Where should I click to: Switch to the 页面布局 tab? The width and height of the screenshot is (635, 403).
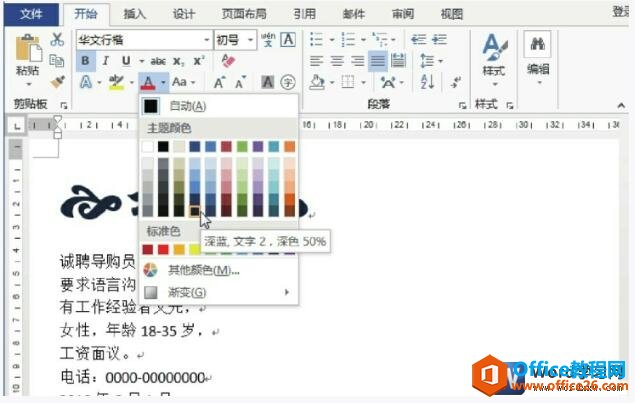pos(244,14)
